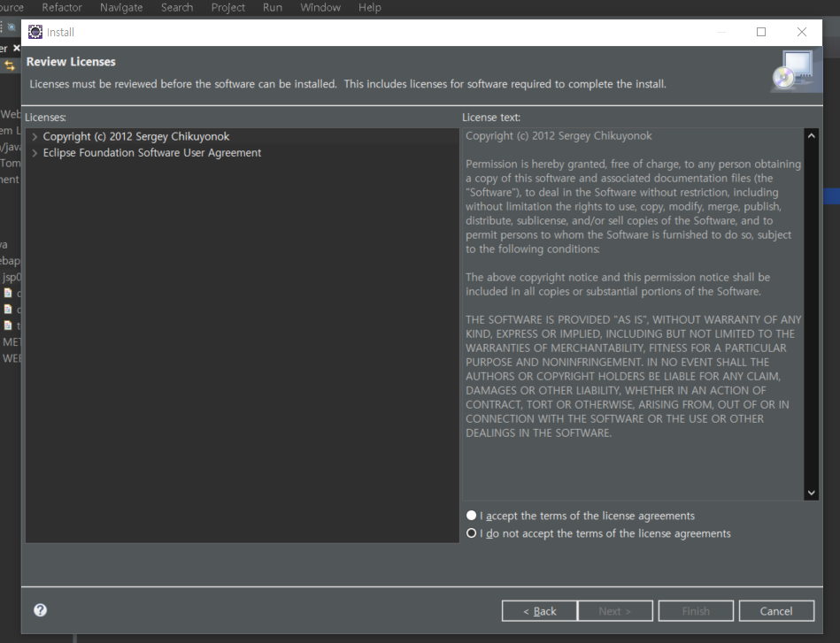Viewport: 840px width, 643px height.
Task: Maximize the Install dialog window
Action: pos(760,32)
